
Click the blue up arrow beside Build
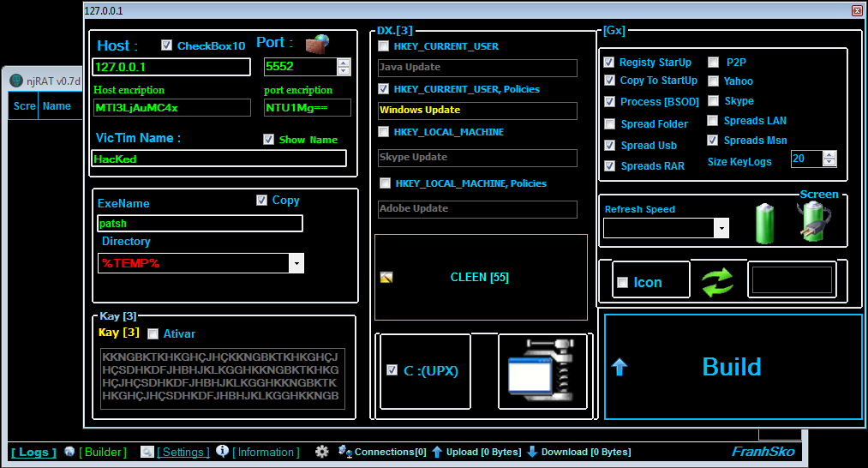click(620, 367)
